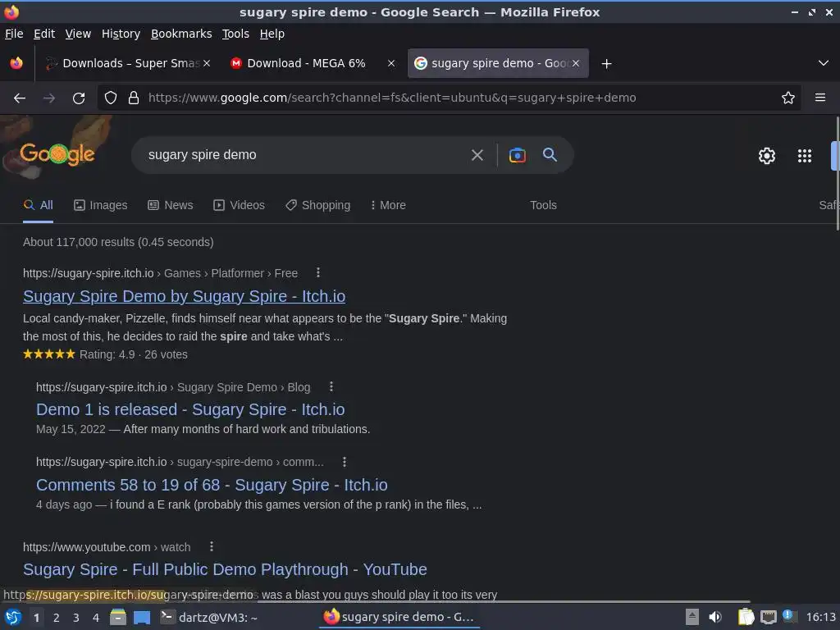840x630 pixels.
Task: Open the File menu
Action: [14, 34]
